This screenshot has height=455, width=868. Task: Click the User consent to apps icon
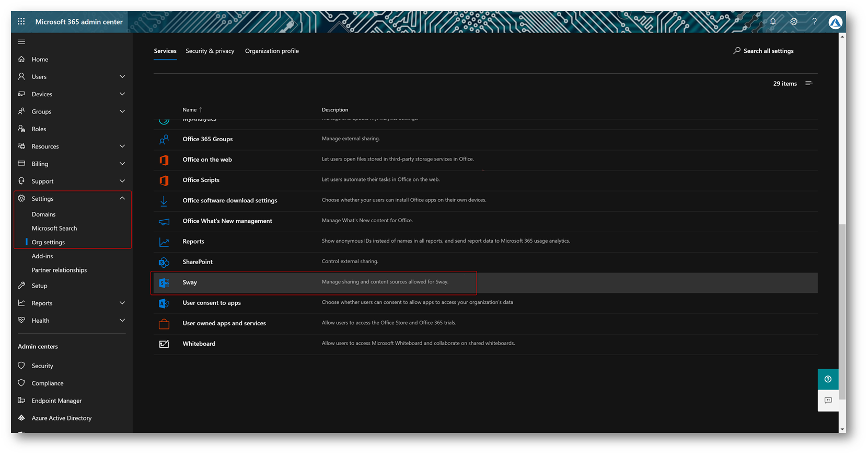[x=164, y=303]
